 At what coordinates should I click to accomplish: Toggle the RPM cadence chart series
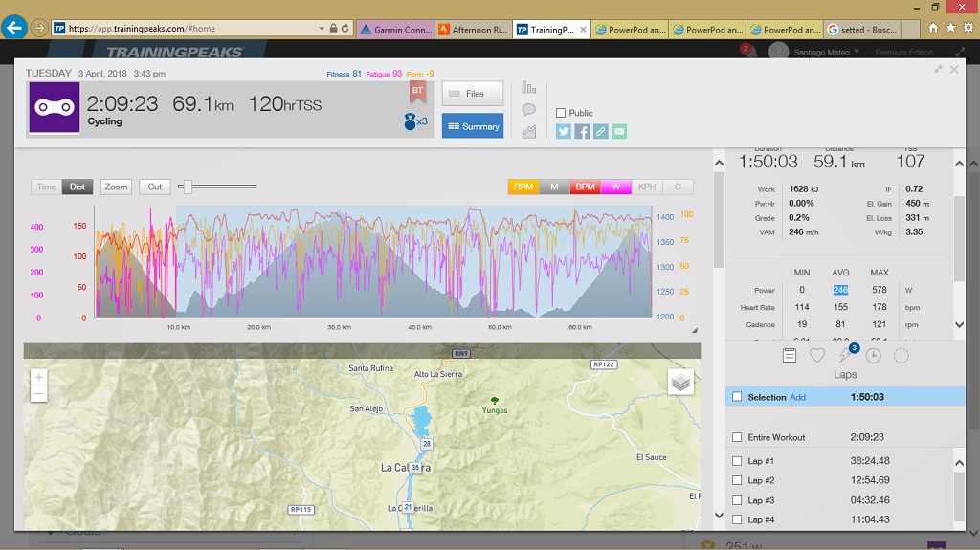(523, 187)
